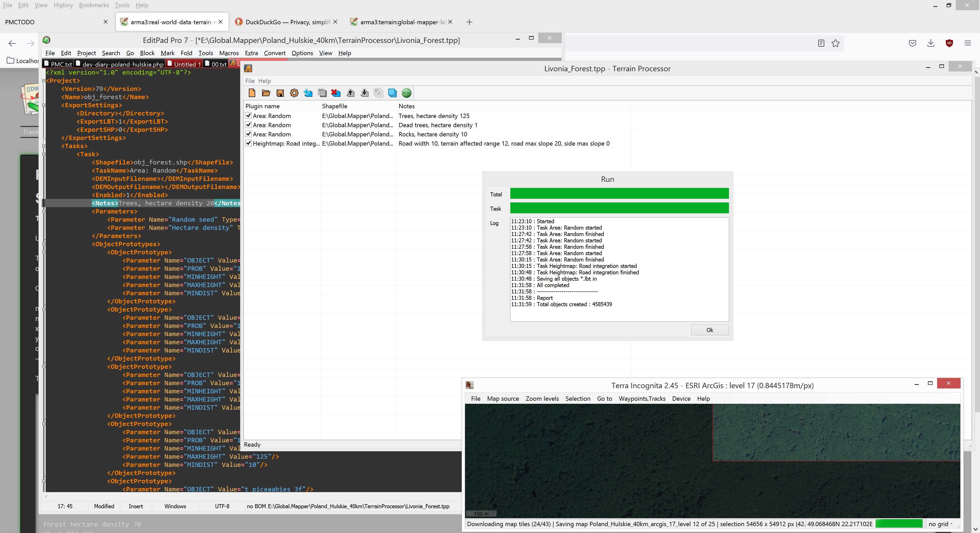Collapse the Project XML fold marker
This screenshot has height=533, width=980.
44,81
